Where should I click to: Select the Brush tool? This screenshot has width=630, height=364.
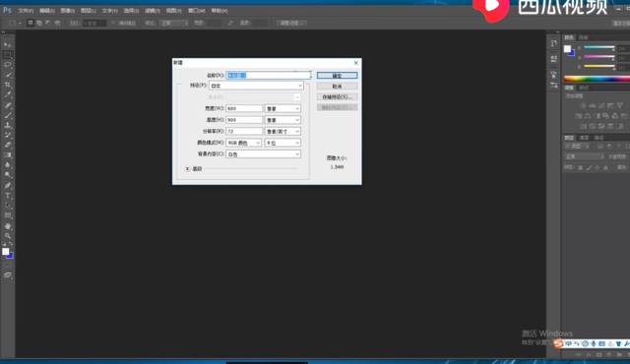pos(8,115)
